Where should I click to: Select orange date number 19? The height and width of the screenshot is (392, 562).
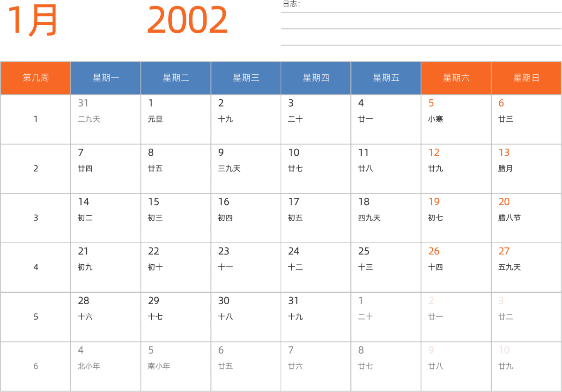tap(434, 202)
